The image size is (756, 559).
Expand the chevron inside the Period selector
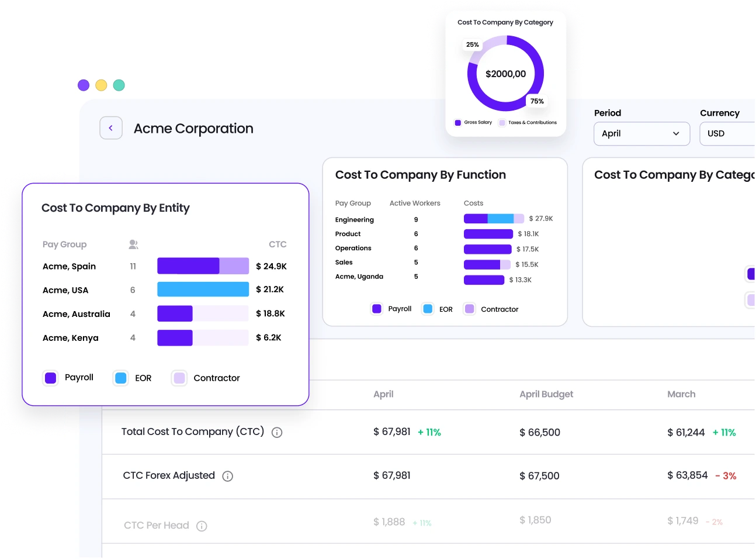pos(677,133)
